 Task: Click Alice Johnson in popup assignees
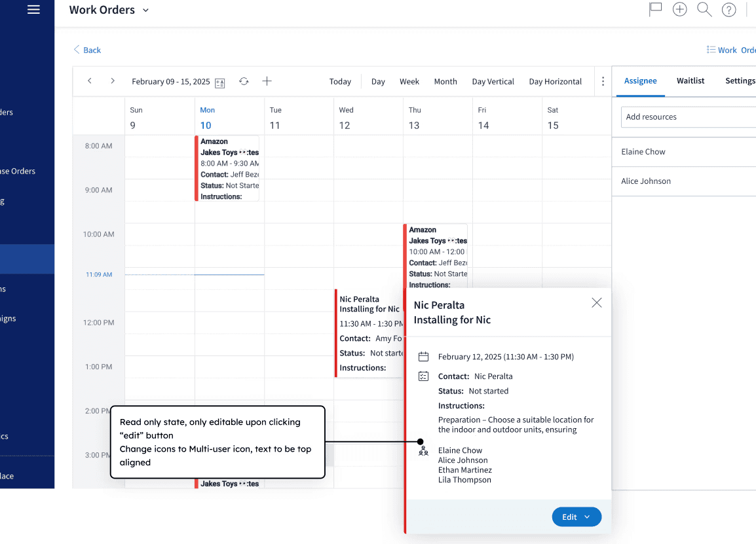point(463,460)
